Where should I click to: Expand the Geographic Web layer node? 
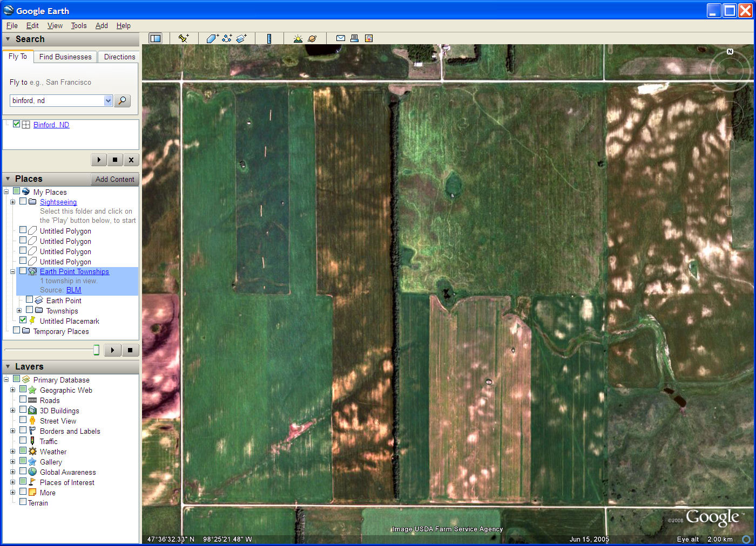coord(12,390)
